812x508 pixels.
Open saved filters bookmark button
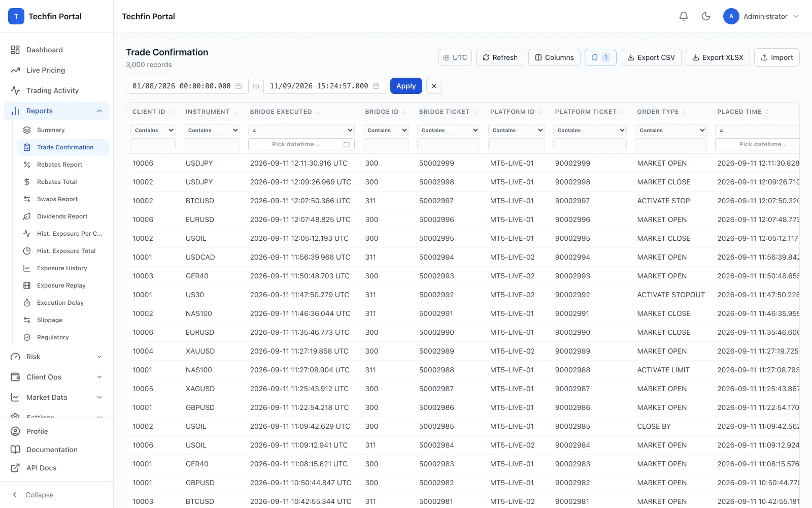600,57
